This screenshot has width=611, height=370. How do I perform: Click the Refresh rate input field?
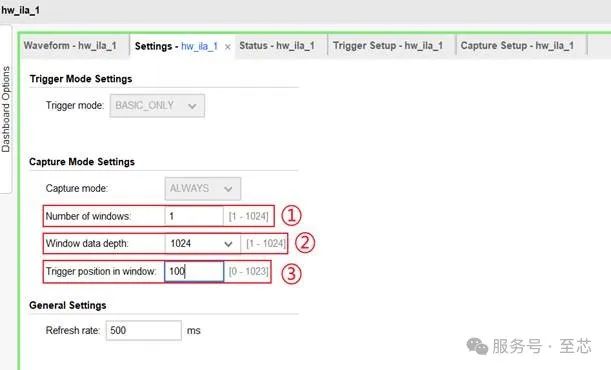coord(143,330)
